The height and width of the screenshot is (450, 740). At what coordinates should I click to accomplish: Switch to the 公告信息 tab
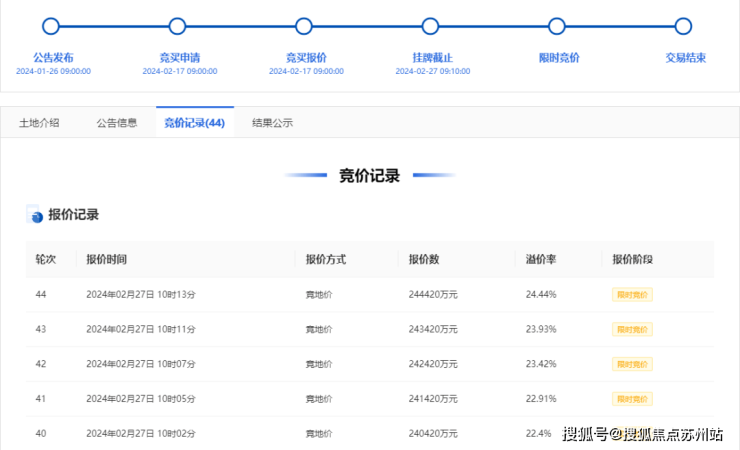click(x=117, y=123)
